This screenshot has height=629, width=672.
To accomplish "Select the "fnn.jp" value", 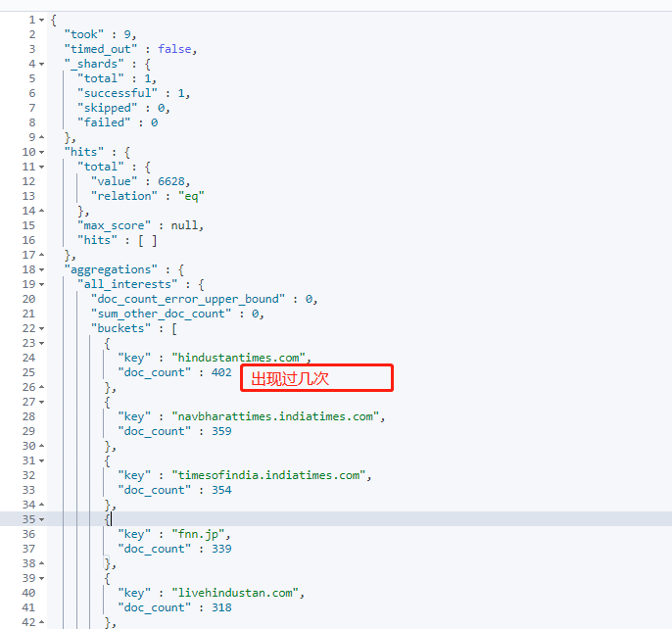I will coord(199,534).
